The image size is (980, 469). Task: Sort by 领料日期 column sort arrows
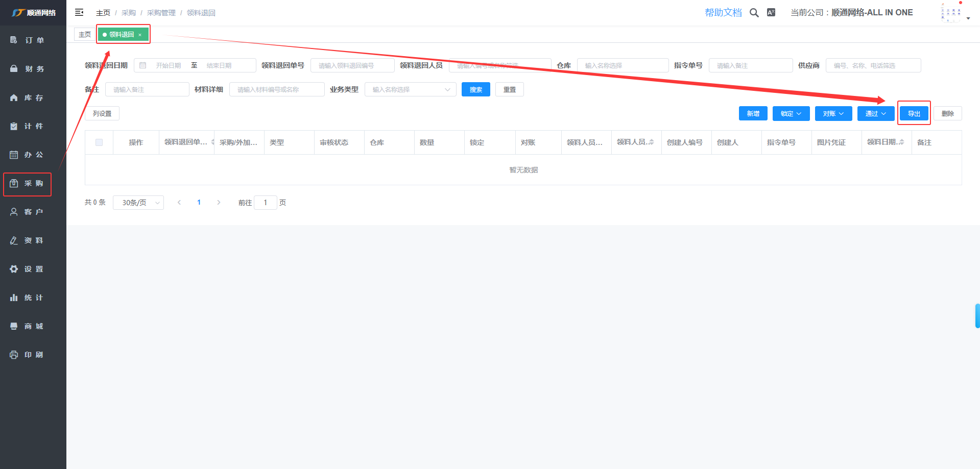(x=902, y=142)
